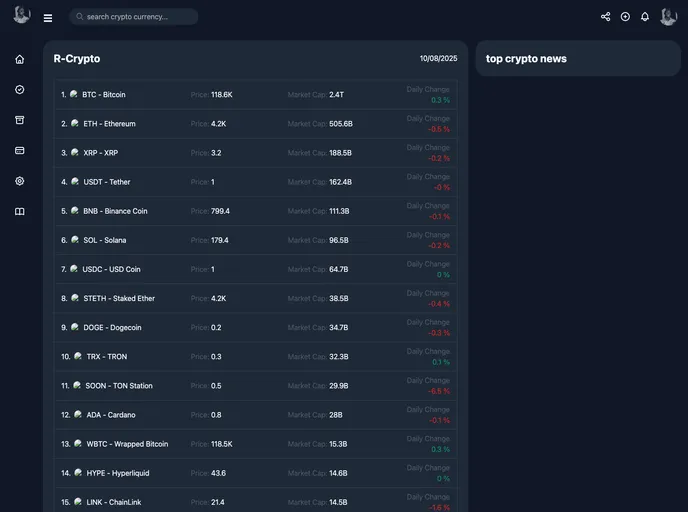
Task: Open the sidebar check-circle icon
Action: coord(20,90)
